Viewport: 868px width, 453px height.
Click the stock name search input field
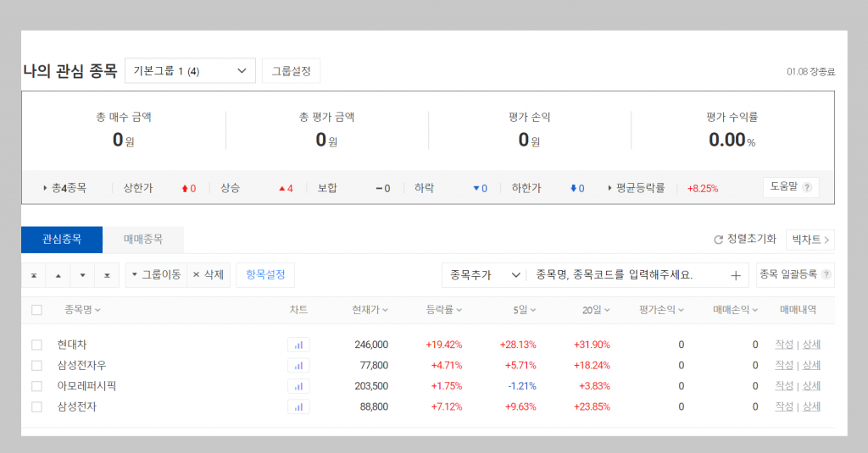point(626,275)
